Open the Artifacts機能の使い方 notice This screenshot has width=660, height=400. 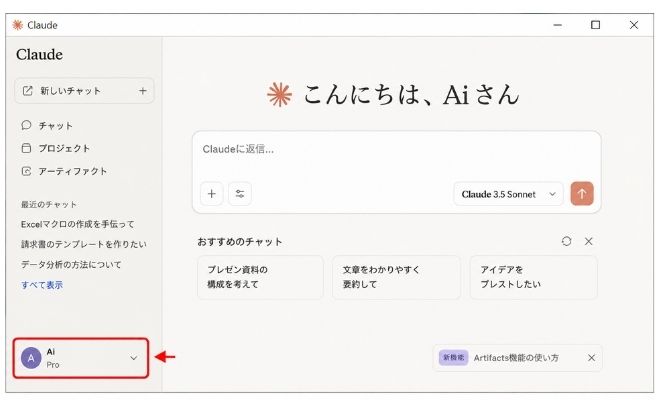(x=516, y=358)
